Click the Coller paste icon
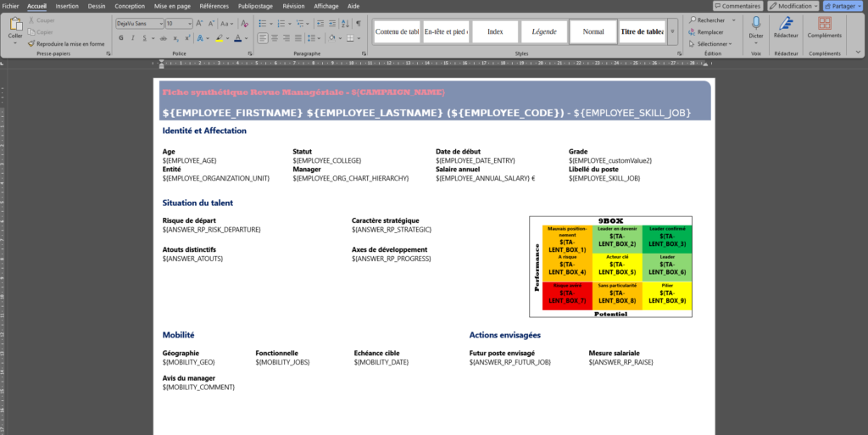The image size is (868, 435). click(15, 25)
